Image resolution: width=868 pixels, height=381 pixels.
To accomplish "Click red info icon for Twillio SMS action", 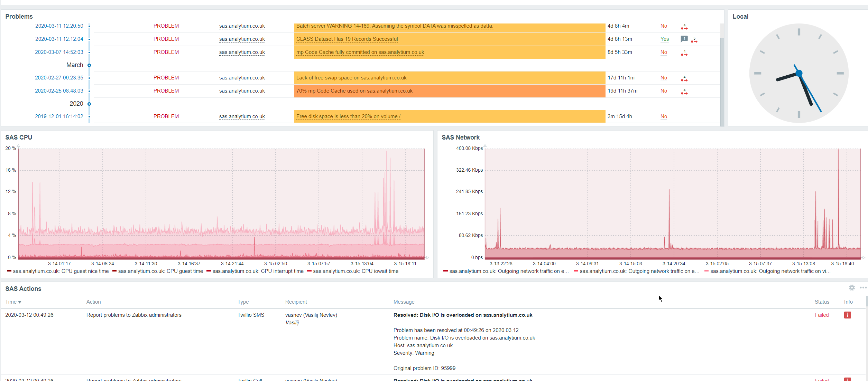I will 847,315.
